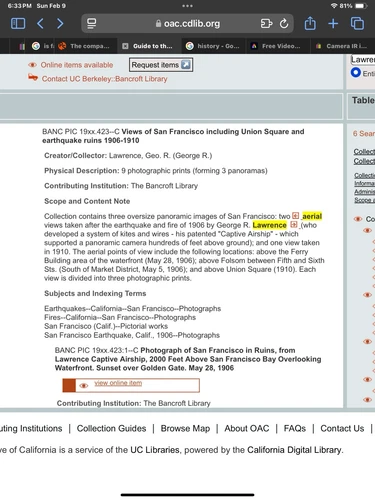Tap the Lawrence search input field

(363, 59)
